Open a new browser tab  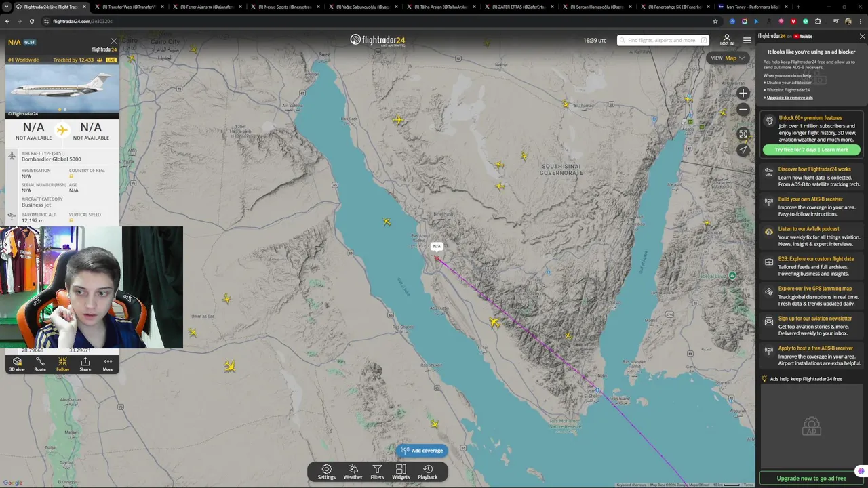[x=797, y=7]
